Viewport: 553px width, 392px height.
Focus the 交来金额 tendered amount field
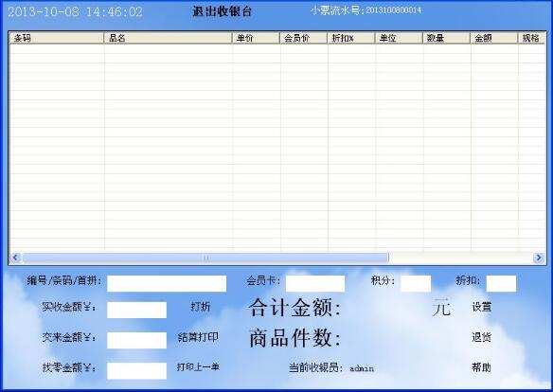137,340
